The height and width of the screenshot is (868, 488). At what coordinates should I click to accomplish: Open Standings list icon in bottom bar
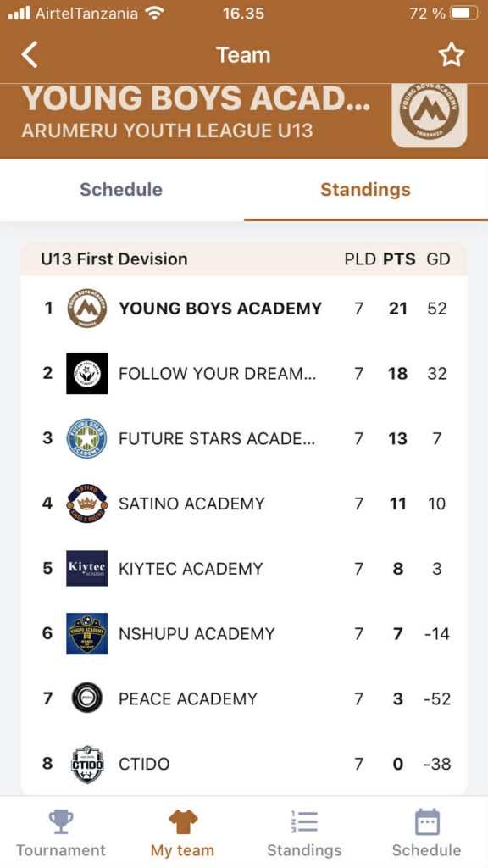304,822
